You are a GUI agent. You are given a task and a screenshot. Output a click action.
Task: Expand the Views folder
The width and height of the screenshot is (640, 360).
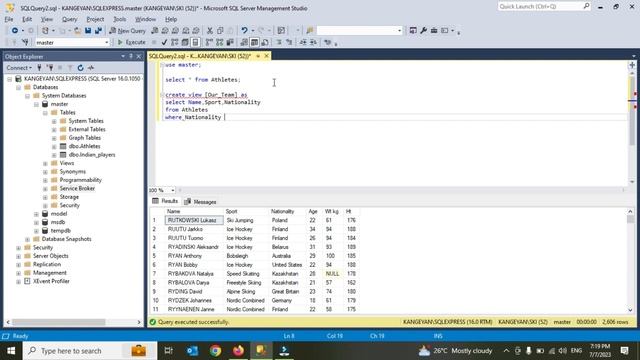coord(45,163)
